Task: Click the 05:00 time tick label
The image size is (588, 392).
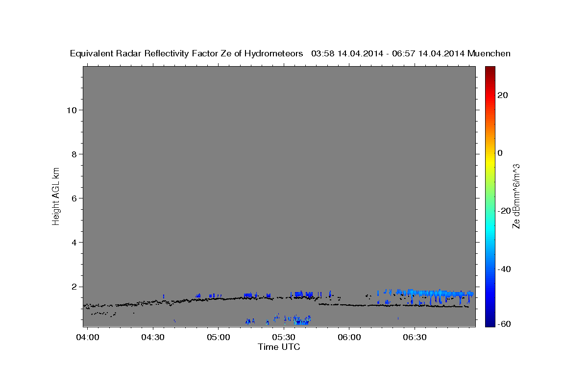Action: (218, 338)
